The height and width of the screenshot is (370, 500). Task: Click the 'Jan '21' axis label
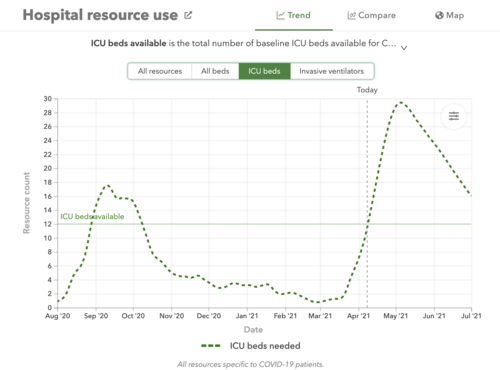coord(247,316)
